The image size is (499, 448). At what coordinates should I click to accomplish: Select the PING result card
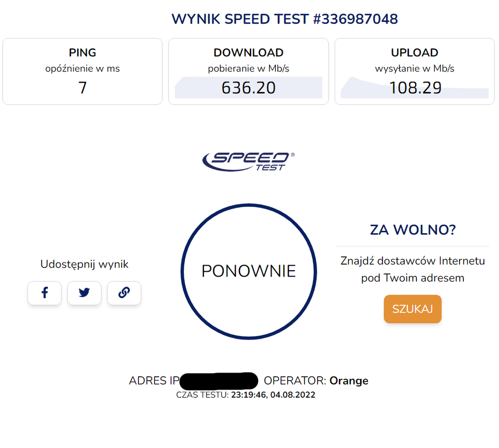[x=82, y=71]
